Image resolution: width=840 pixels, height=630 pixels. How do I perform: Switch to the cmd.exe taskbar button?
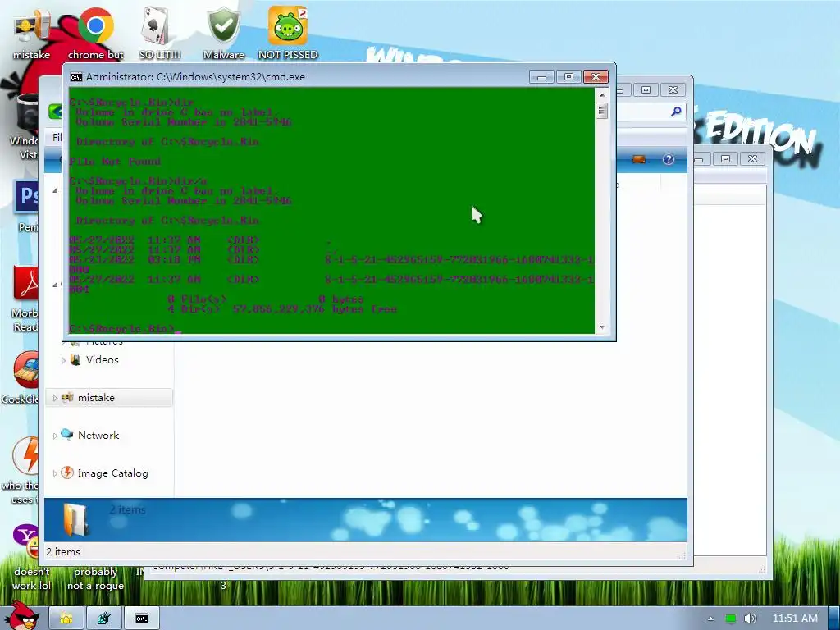pyautogui.click(x=141, y=619)
